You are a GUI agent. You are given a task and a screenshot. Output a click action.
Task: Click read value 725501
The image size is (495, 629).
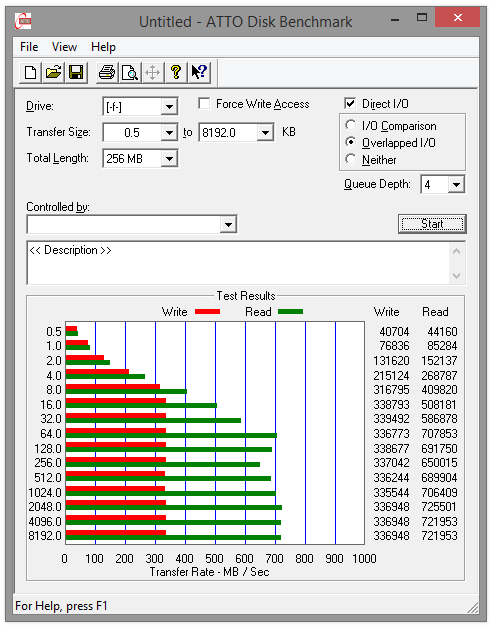point(439,507)
